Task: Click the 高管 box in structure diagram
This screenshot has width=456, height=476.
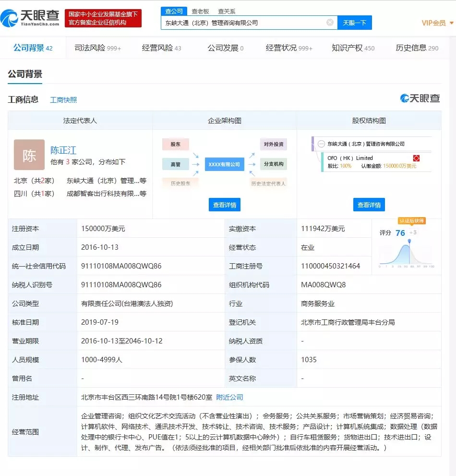Action: tap(175, 164)
